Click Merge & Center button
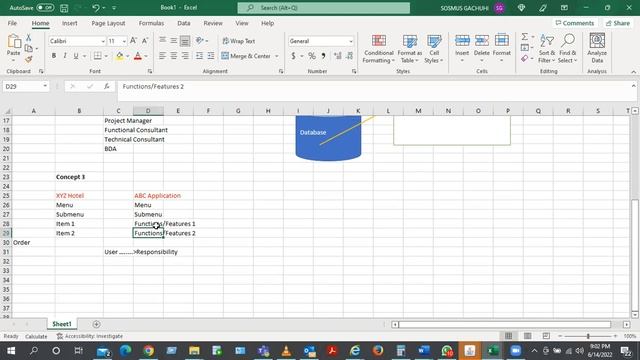Screen dimensions: 640x360 [x=246, y=56]
